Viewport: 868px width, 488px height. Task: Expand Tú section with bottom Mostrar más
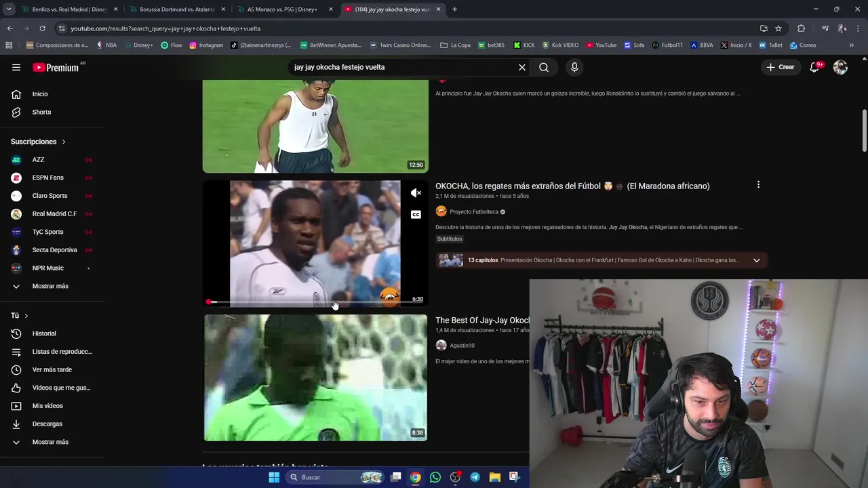(52, 442)
